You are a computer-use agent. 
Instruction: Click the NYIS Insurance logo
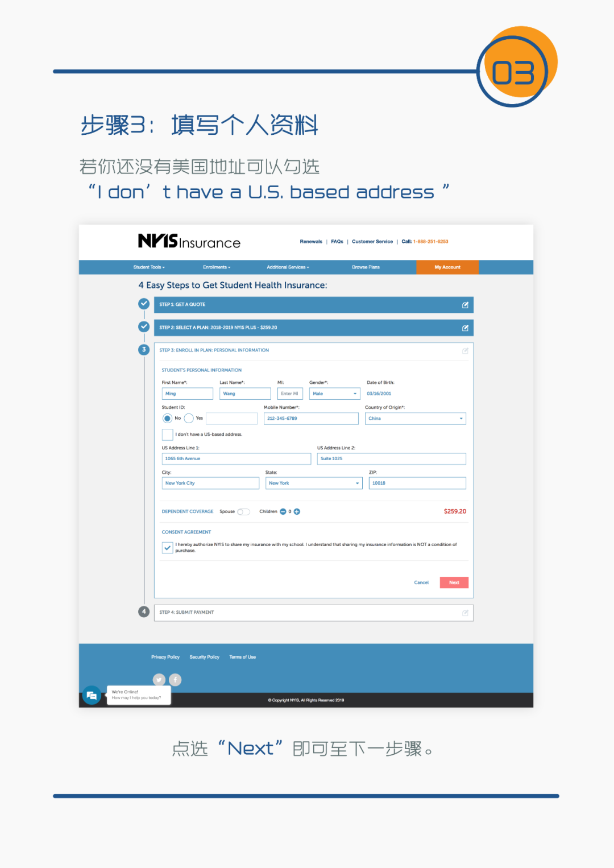tap(189, 241)
